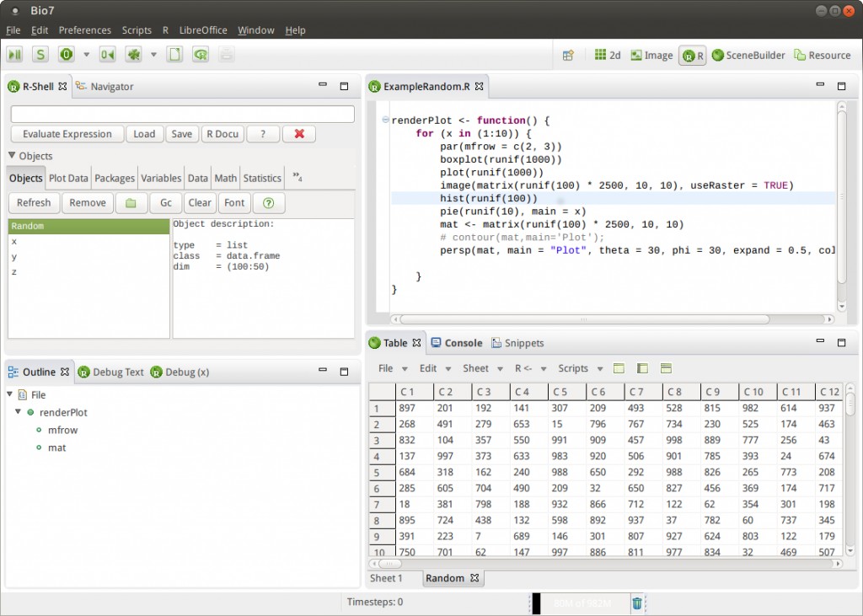Open the LibreOffice menu
Image resolution: width=863 pixels, height=616 pixels.
click(203, 30)
